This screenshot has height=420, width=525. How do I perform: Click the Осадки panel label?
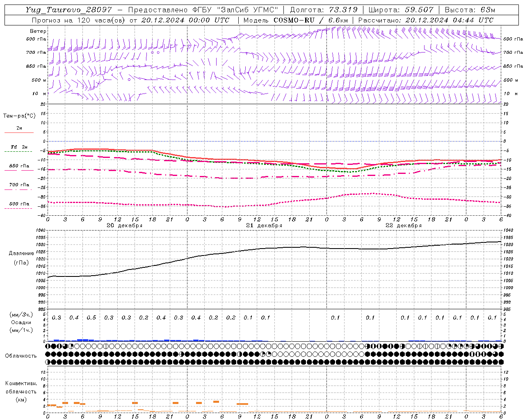point(21,322)
